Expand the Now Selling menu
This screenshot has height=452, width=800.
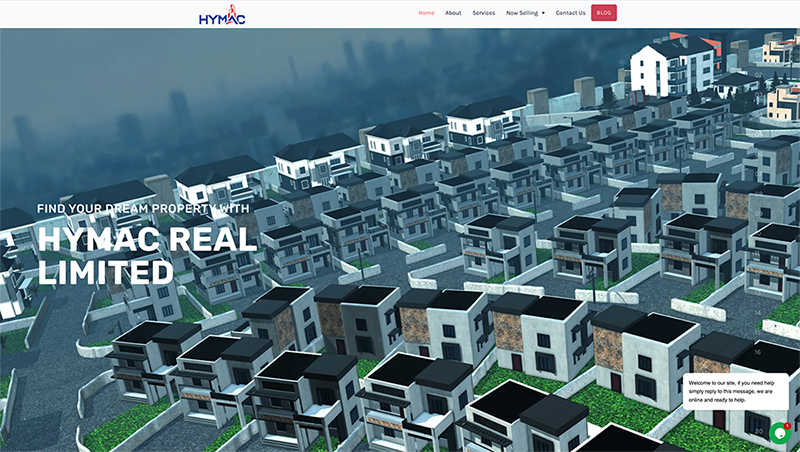coord(522,13)
